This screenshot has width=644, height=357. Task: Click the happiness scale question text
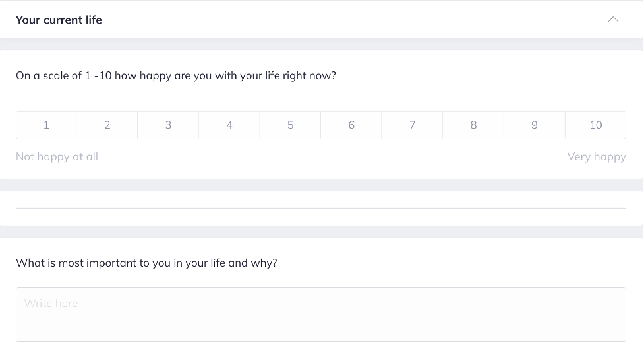pos(176,75)
